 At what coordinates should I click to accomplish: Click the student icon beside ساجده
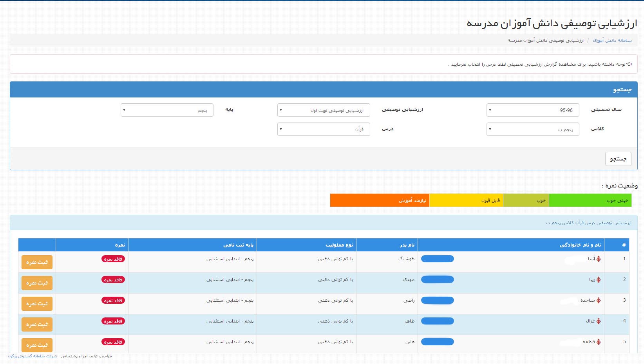click(598, 300)
